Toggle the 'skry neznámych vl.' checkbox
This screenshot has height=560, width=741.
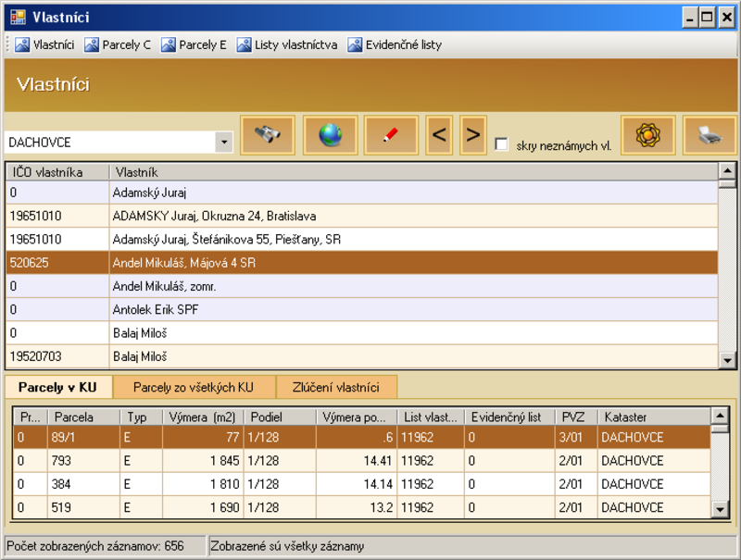[501, 144]
